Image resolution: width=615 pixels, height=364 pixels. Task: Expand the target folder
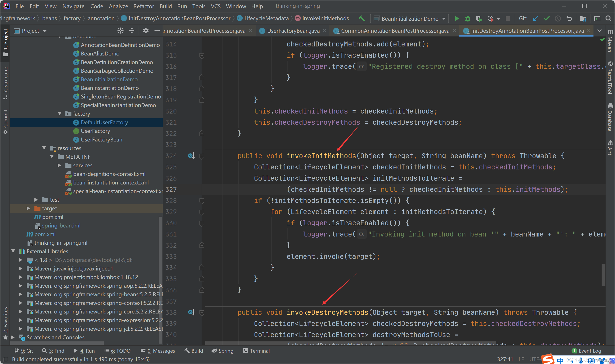pyautogui.click(x=28, y=208)
